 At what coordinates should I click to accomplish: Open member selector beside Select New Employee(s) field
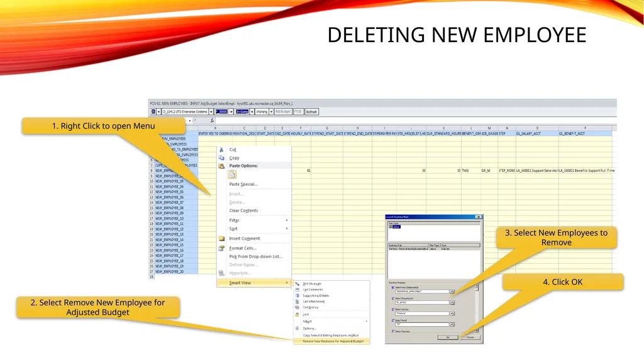(452, 291)
